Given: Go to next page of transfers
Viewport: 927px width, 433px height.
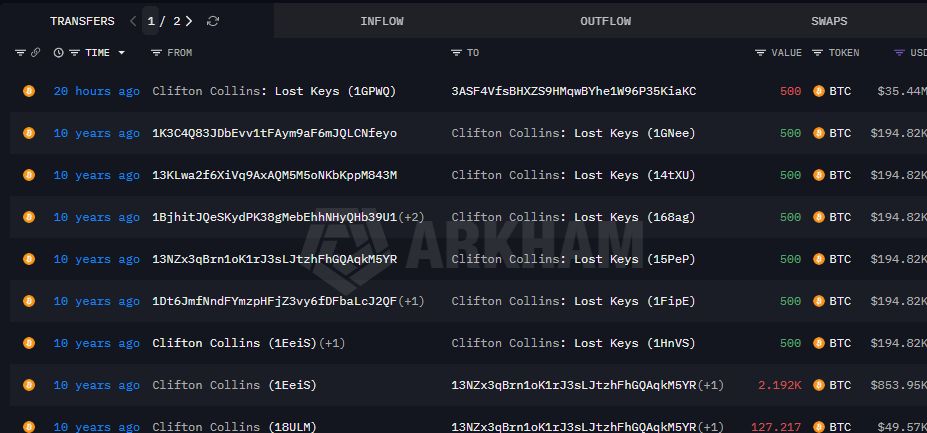Looking at the screenshot, I should pos(189,21).
